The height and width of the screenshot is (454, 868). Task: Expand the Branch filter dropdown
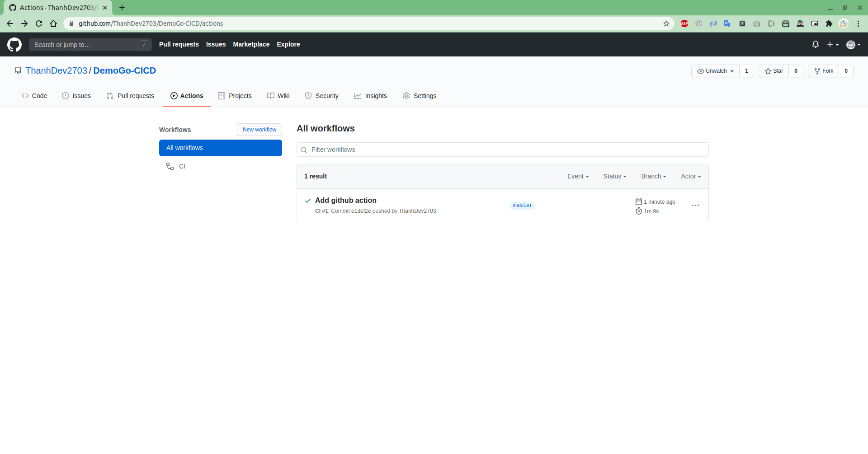(654, 176)
